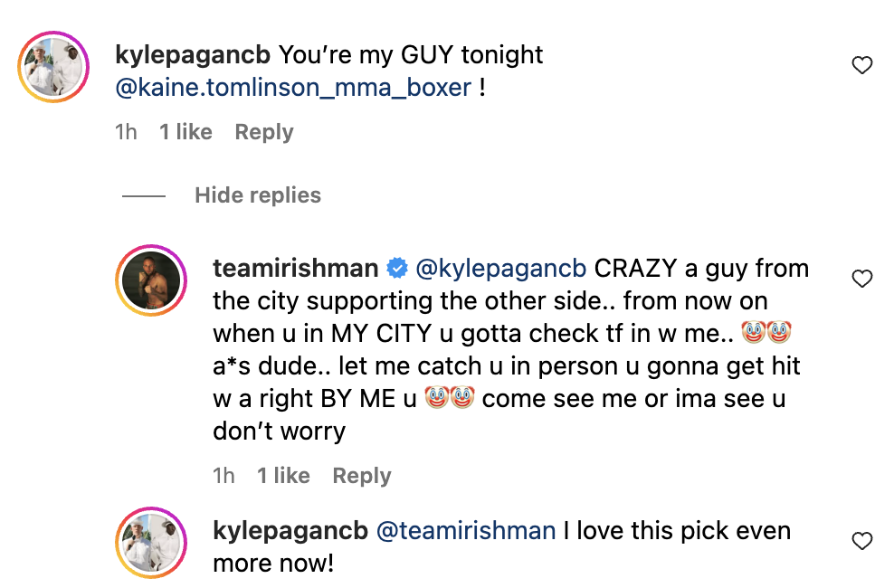Viewport: 894px width, 588px height.
Task: Like the 'I love this pick' reply
Action: coord(862,542)
